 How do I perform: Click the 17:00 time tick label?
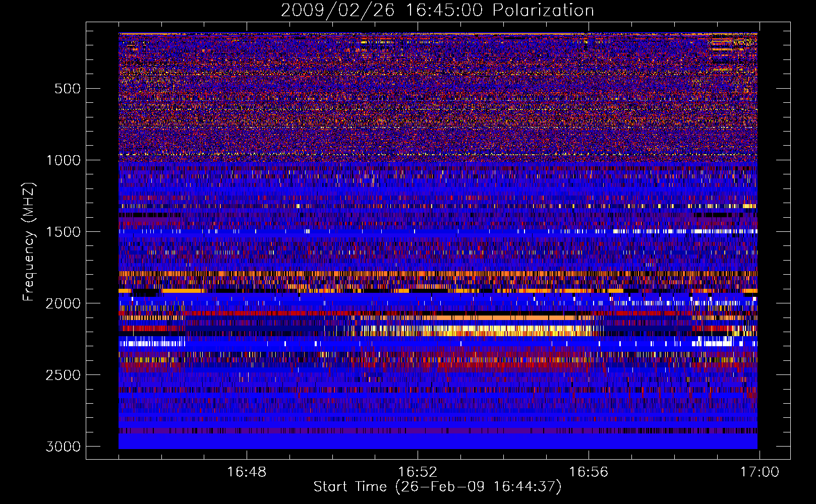[760, 472]
